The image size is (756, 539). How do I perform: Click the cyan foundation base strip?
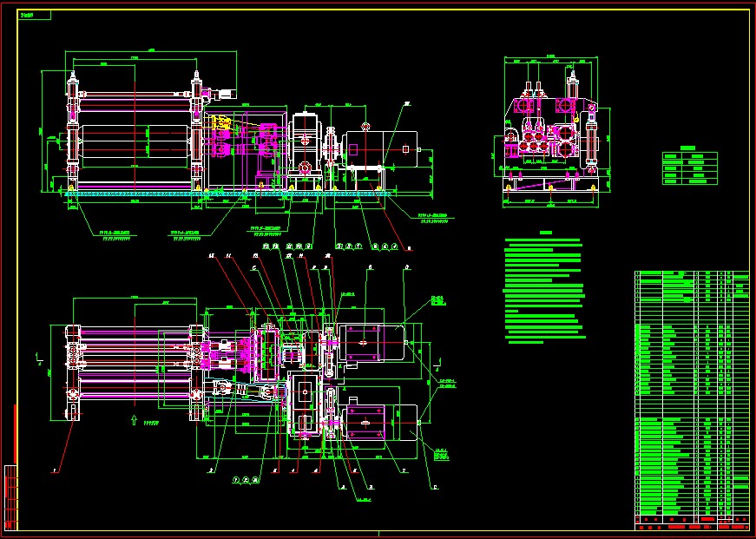pos(227,194)
